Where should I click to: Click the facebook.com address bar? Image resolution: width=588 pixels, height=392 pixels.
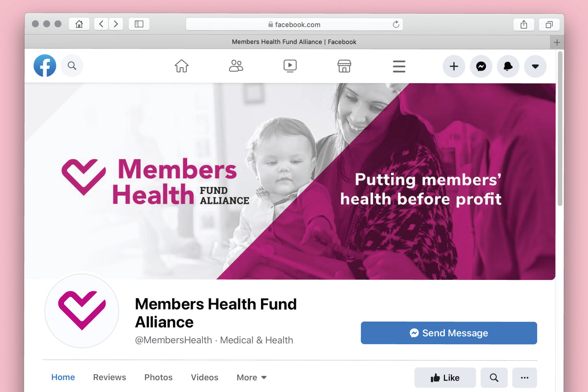point(294,24)
